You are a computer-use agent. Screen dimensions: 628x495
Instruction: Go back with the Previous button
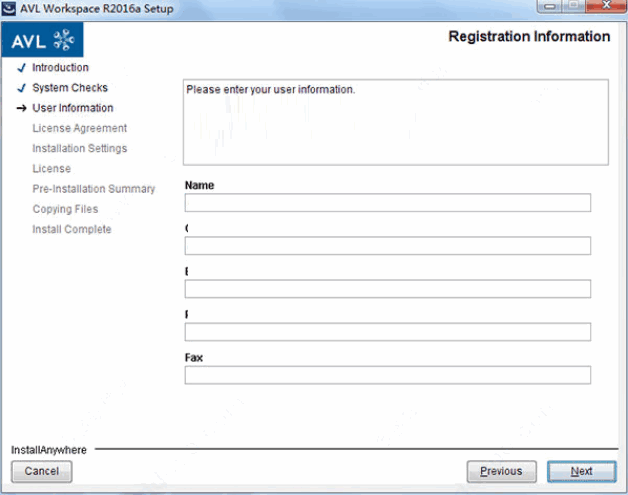pos(500,471)
